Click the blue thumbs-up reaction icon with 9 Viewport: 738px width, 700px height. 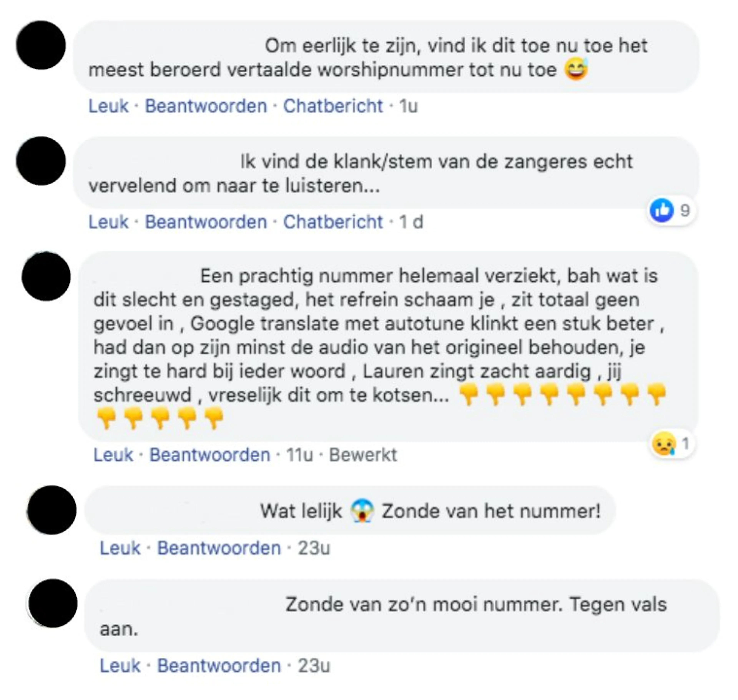(662, 210)
